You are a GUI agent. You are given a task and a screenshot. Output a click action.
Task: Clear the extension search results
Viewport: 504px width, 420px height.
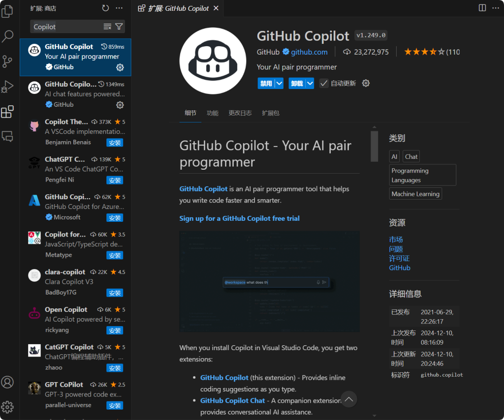107,27
